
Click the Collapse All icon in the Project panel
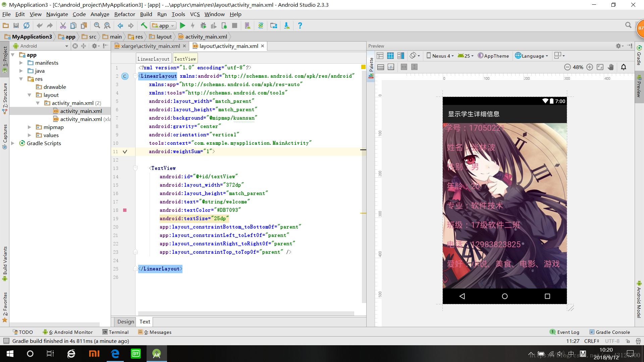click(x=84, y=46)
